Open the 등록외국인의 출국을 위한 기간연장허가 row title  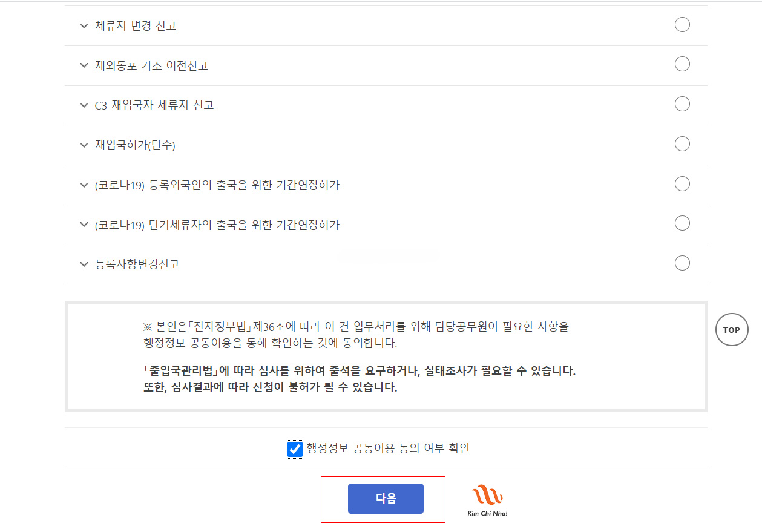click(x=217, y=185)
